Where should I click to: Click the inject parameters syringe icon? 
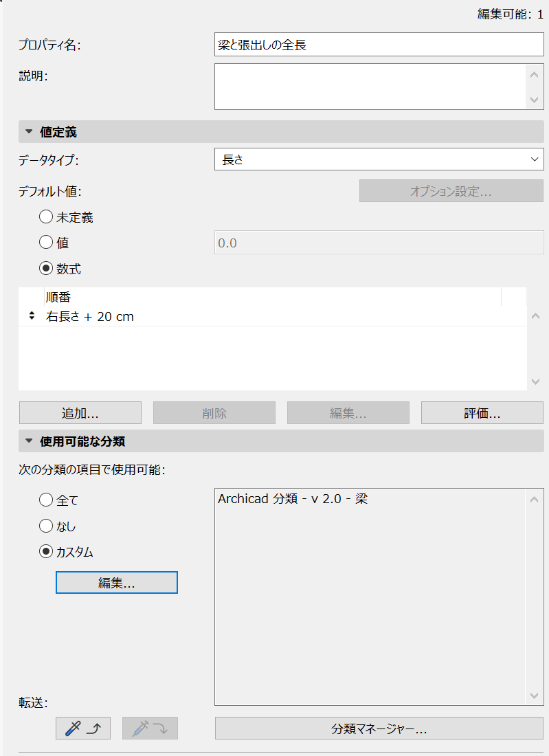150,729
